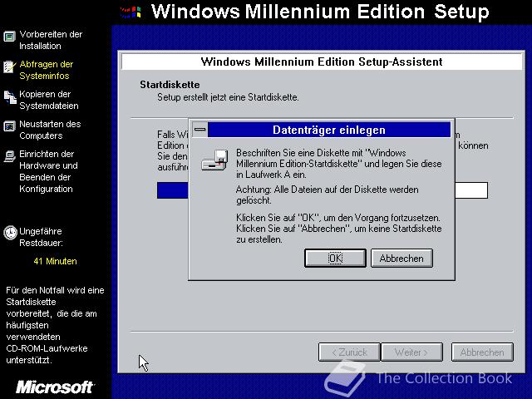The height and width of the screenshot is (399, 532).
Task: Click the 'Windows Millennium Edition Setup-Assistent' title
Action: point(322,62)
